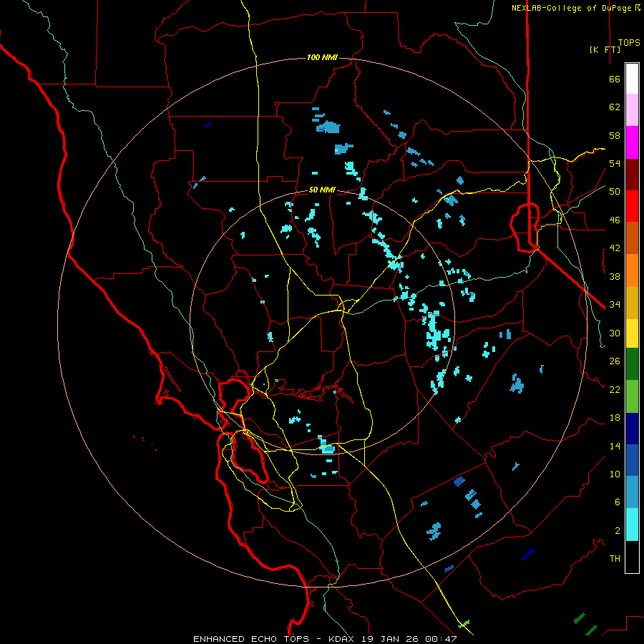Pick the cyan legend swatch
The image size is (644, 644).
(632, 525)
